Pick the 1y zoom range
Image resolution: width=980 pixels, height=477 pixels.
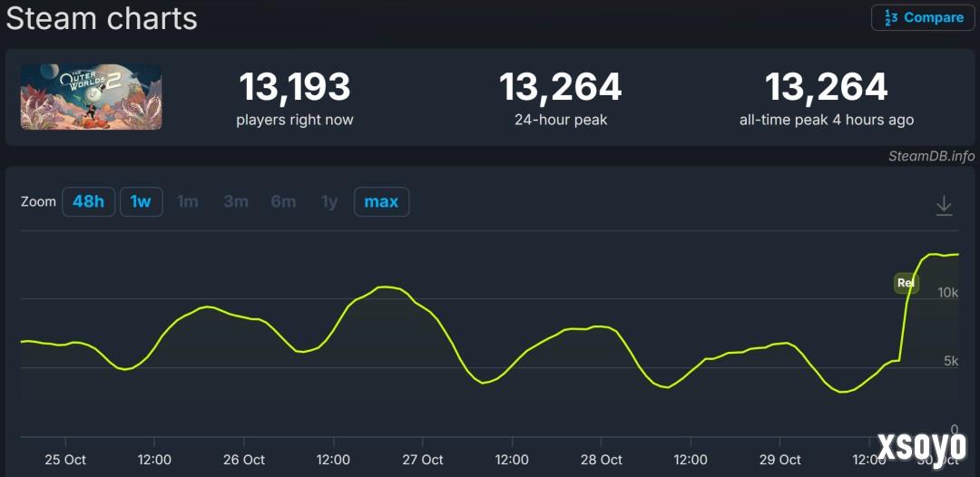point(329,201)
